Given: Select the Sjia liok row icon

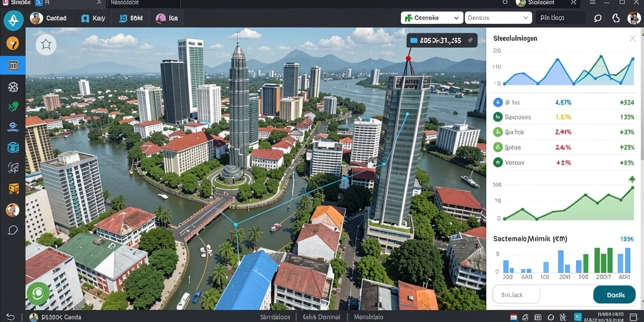Looking at the screenshot, I should (497, 132).
